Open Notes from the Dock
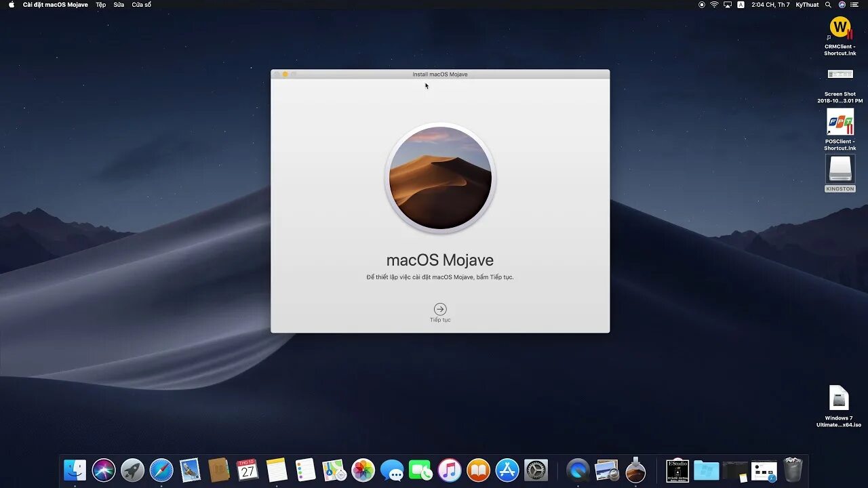This screenshot has width=868, height=488. (x=277, y=470)
